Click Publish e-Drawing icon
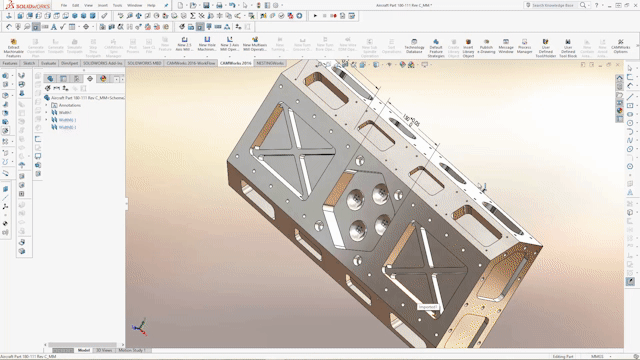 click(x=486, y=47)
